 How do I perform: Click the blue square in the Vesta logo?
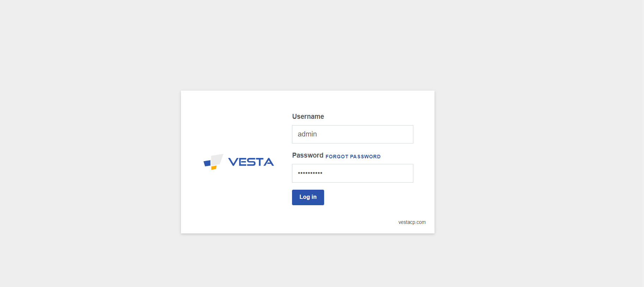(x=207, y=163)
